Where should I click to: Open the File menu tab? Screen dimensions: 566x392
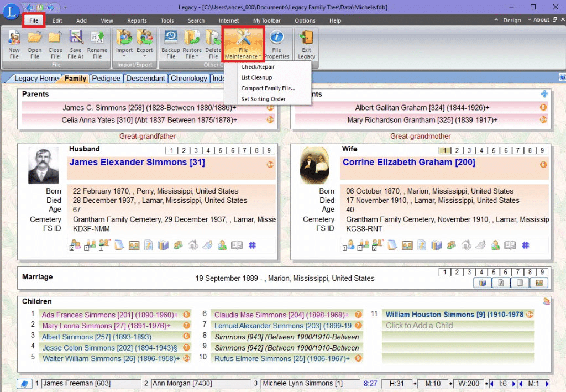coord(34,20)
